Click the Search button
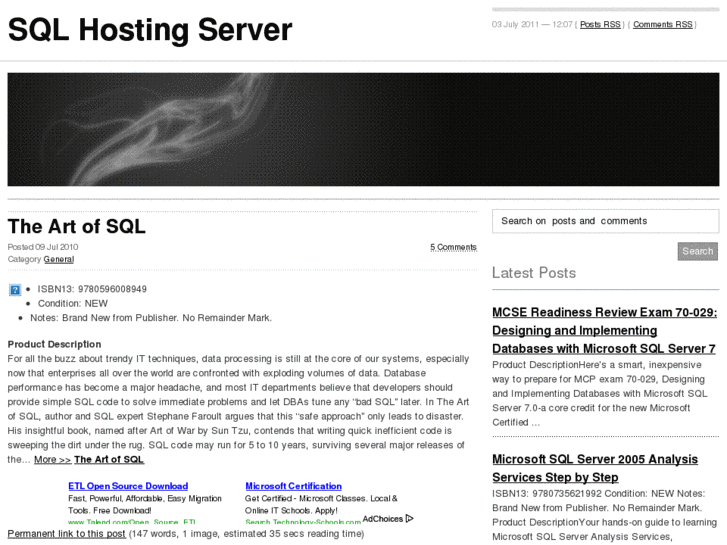The height and width of the screenshot is (545, 727). (x=697, y=251)
